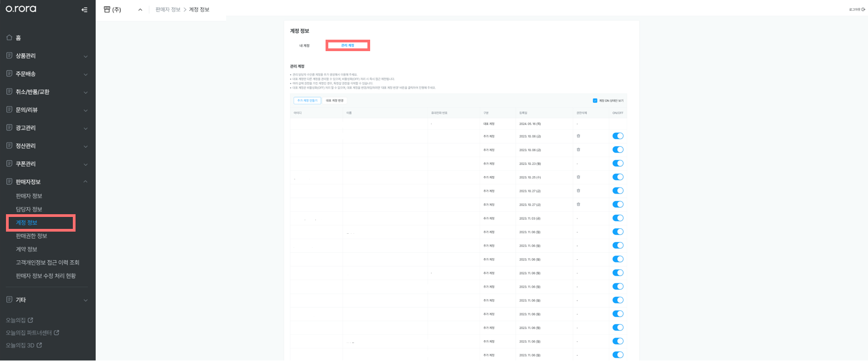
Task: Click 추가 계정 만들기 button
Action: 307,101
